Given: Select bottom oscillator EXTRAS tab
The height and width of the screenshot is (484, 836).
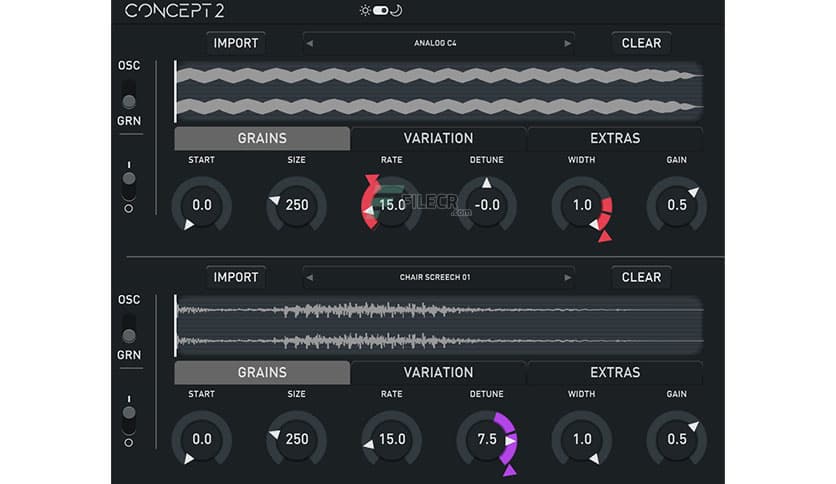Looking at the screenshot, I should point(615,373).
